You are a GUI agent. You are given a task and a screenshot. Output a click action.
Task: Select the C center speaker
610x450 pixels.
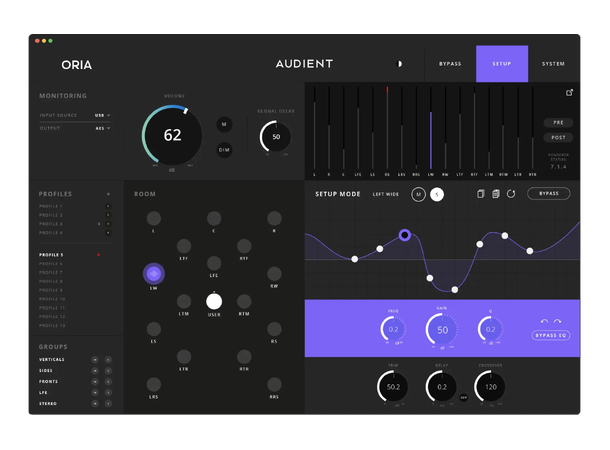point(214,219)
